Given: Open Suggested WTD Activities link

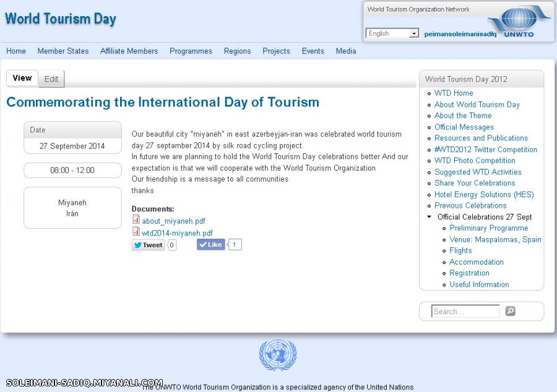Looking at the screenshot, I should point(478,172).
